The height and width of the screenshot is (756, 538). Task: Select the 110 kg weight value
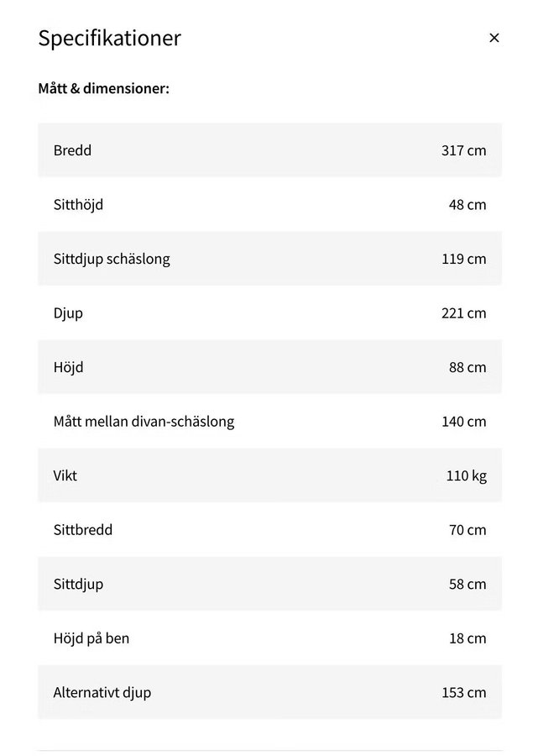tap(466, 475)
